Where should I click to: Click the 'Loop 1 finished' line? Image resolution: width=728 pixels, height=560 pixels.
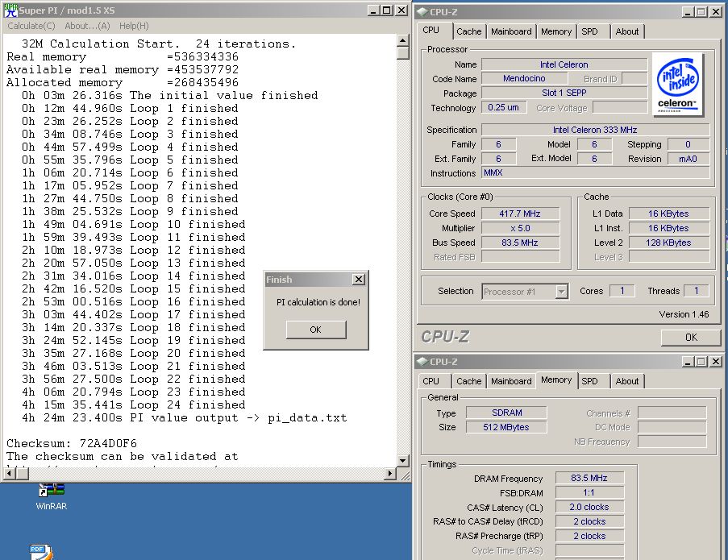pos(130,108)
